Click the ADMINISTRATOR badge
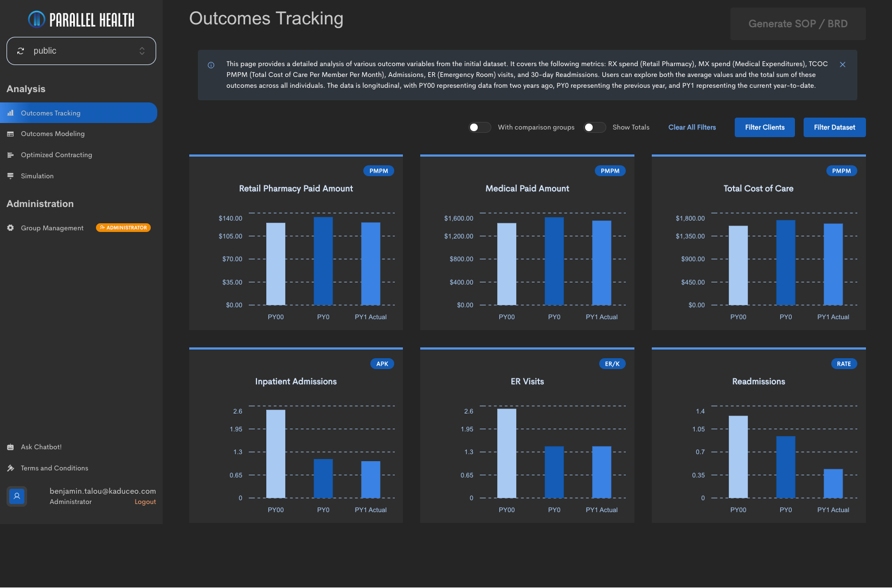 pos(124,228)
